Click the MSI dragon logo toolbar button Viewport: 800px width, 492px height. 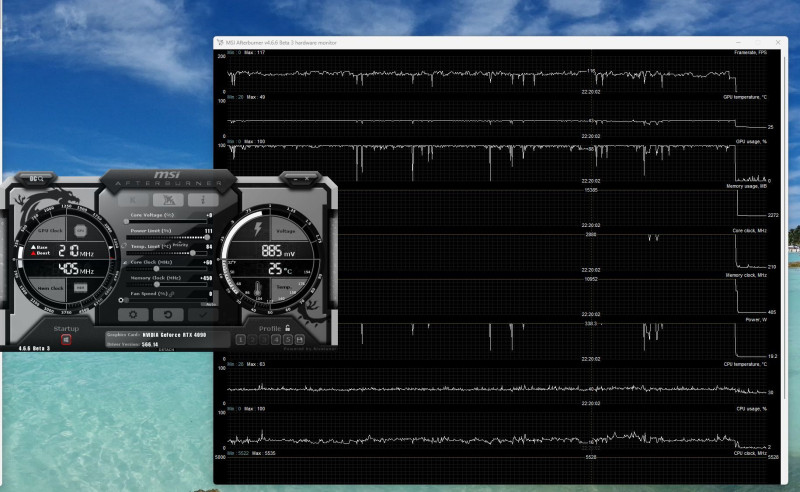pyautogui.click(x=168, y=200)
